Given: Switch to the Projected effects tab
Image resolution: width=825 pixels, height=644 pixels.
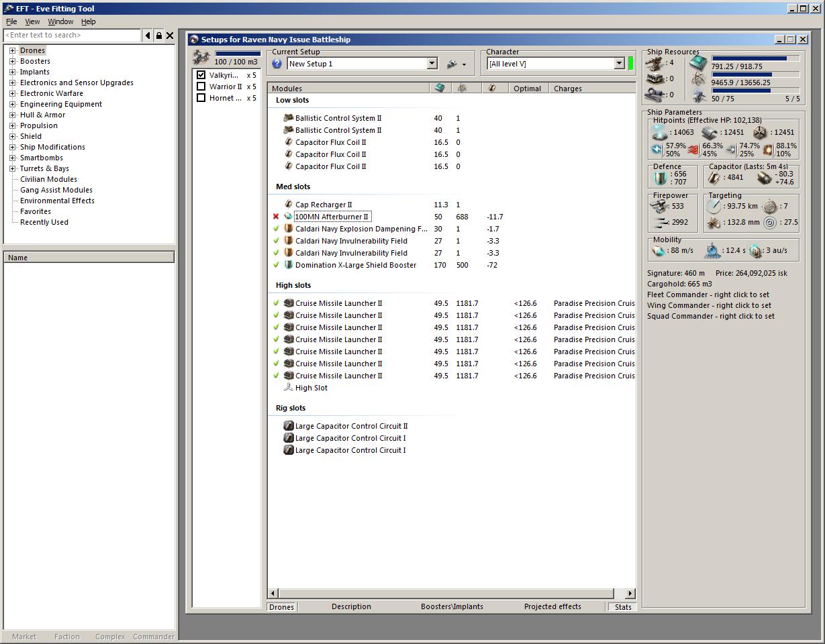Looking at the screenshot, I should [552, 606].
